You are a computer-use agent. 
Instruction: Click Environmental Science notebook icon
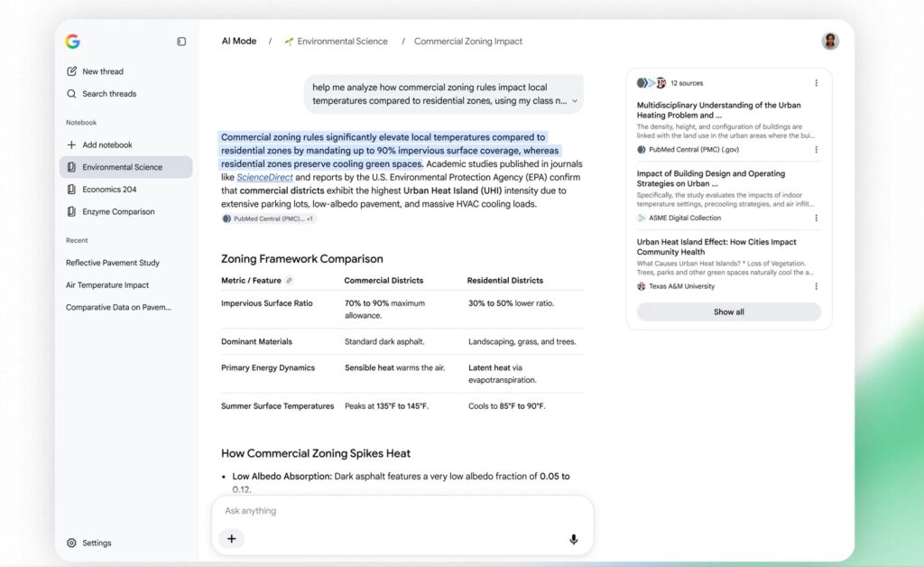coord(71,167)
